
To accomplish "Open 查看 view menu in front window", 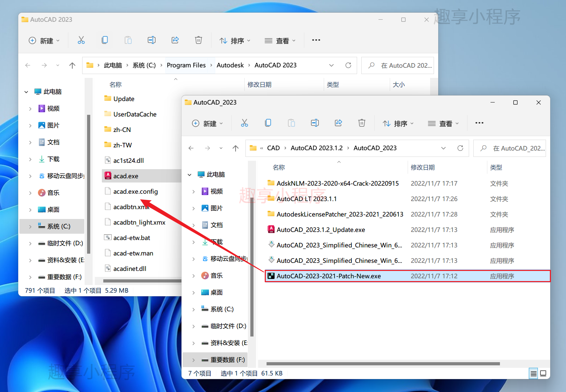I will (443, 124).
